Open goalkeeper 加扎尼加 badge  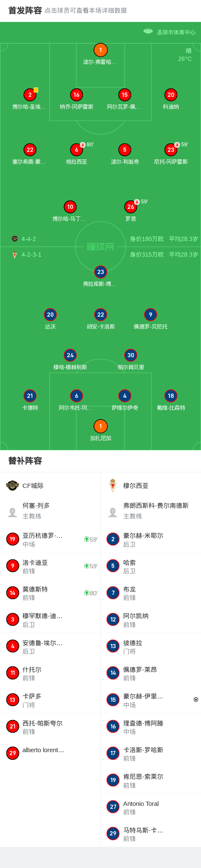100,426
